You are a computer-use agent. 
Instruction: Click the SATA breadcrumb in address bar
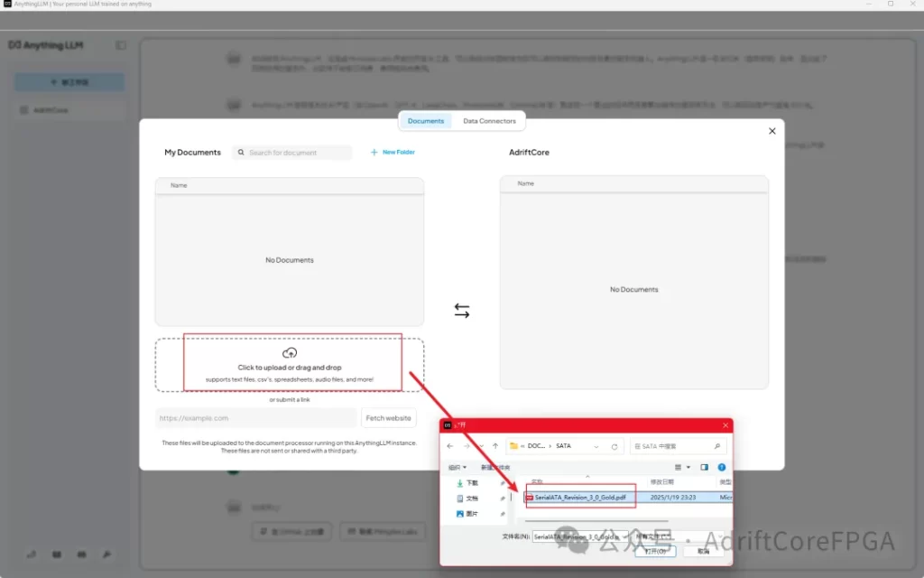[563, 446]
